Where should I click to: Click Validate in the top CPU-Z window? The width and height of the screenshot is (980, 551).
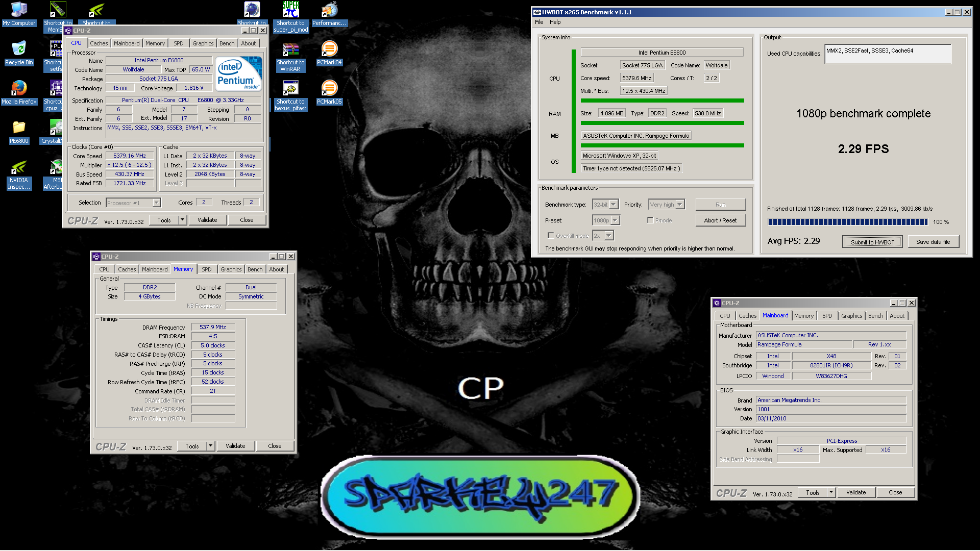click(207, 220)
